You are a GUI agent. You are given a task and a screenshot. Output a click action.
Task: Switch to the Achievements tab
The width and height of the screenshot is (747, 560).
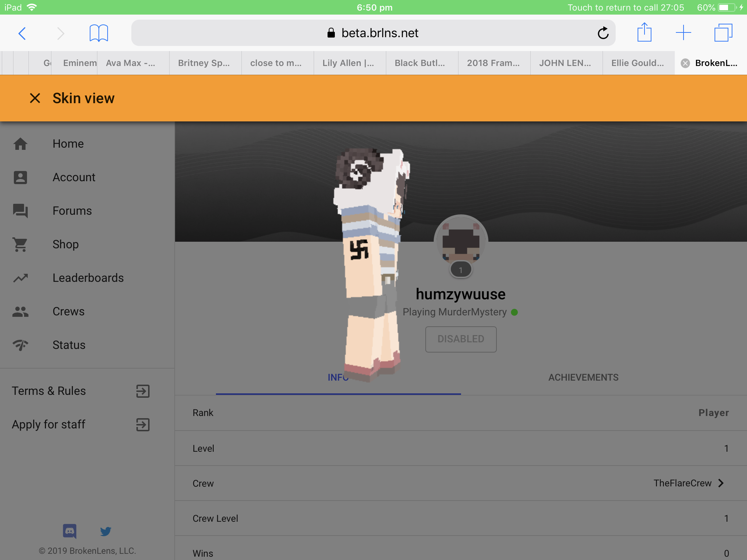coord(583,377)
